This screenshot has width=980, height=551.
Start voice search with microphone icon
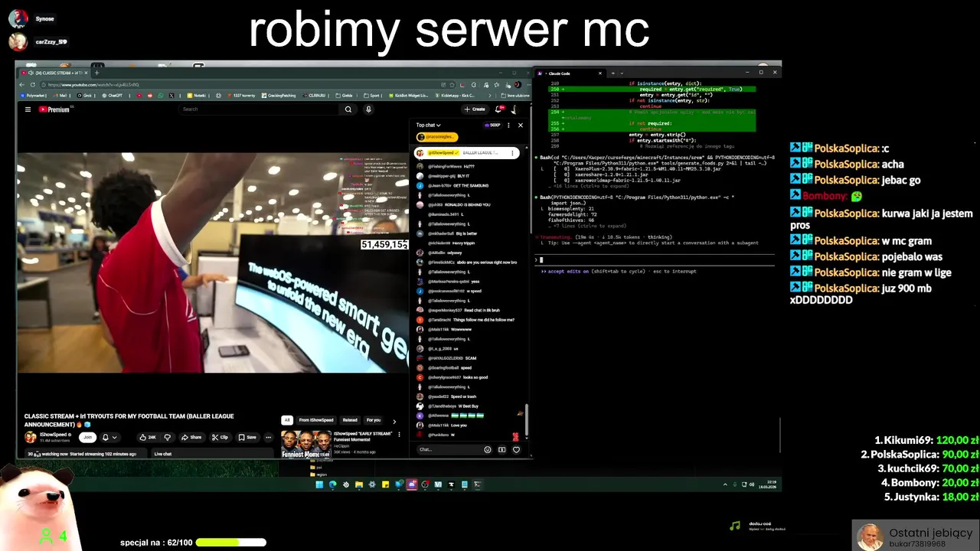[368, 109]
